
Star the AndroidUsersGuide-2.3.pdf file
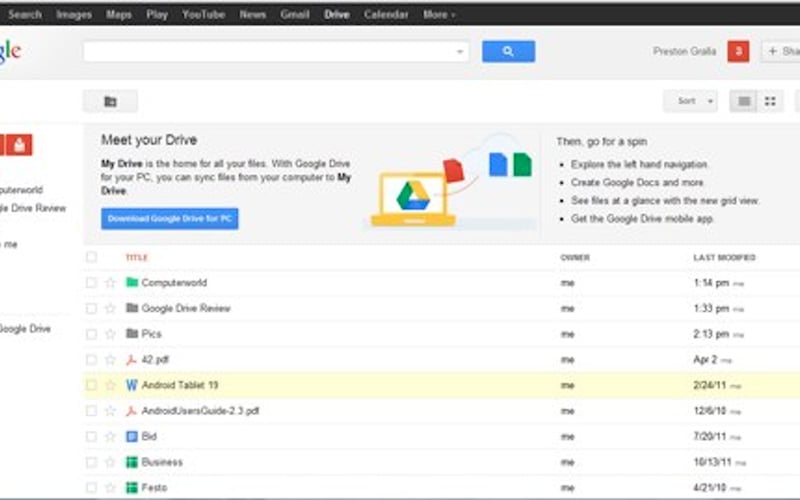pyautogui.click(x=110, y=411)
